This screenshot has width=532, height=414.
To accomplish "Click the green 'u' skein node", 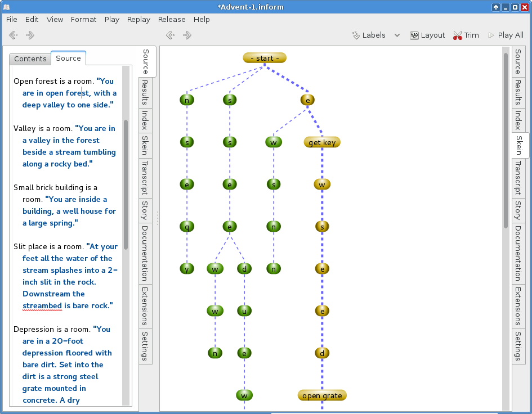I will [244, 311].
